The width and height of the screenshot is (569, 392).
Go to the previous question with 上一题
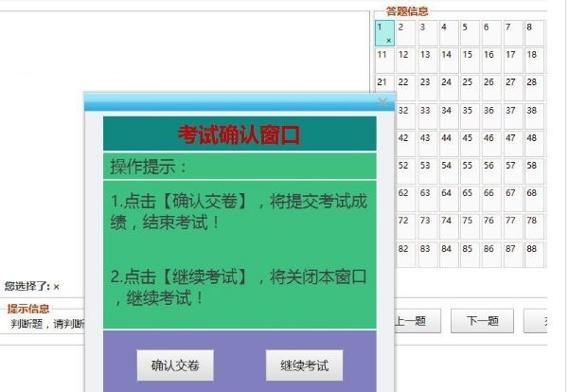pos(418,321)
